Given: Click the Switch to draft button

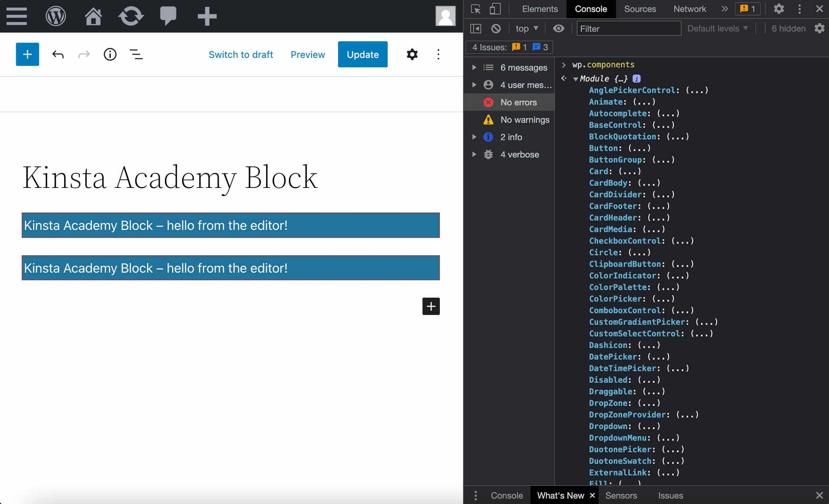Looking at the screenshot, I should click(241, 54).
